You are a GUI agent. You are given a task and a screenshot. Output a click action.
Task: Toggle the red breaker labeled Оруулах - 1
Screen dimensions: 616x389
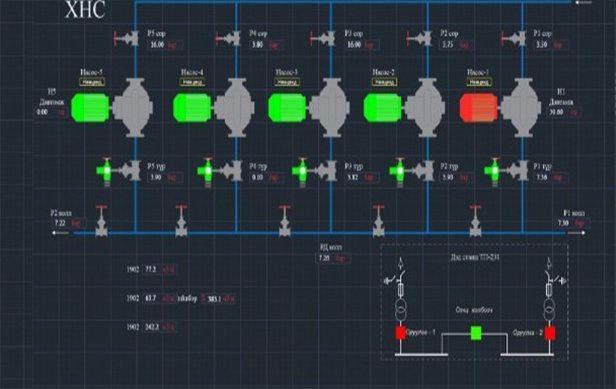pyautogui.click(x=400, y=333)
